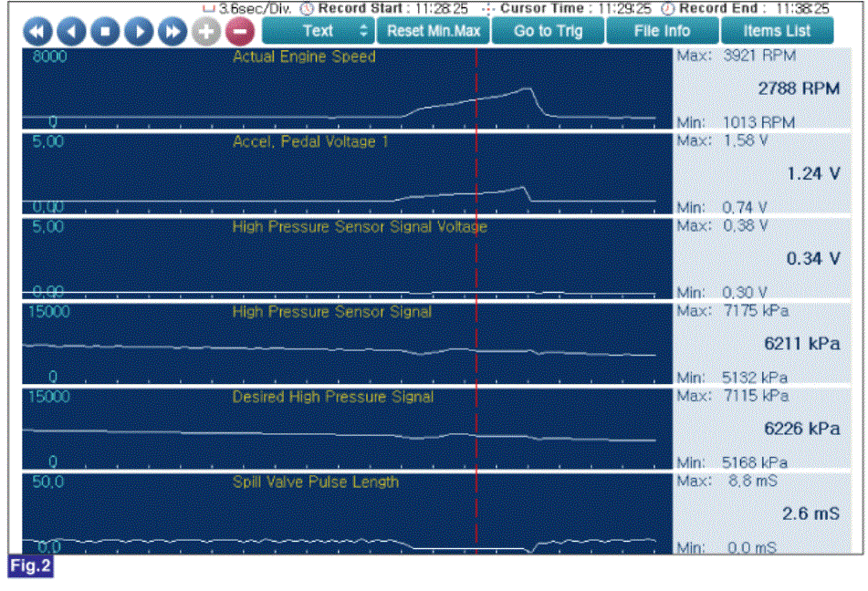Screen dimensions: 868x591
Task: Click the 3.6sec/Div. time scale icon
Action: (208, 9)
